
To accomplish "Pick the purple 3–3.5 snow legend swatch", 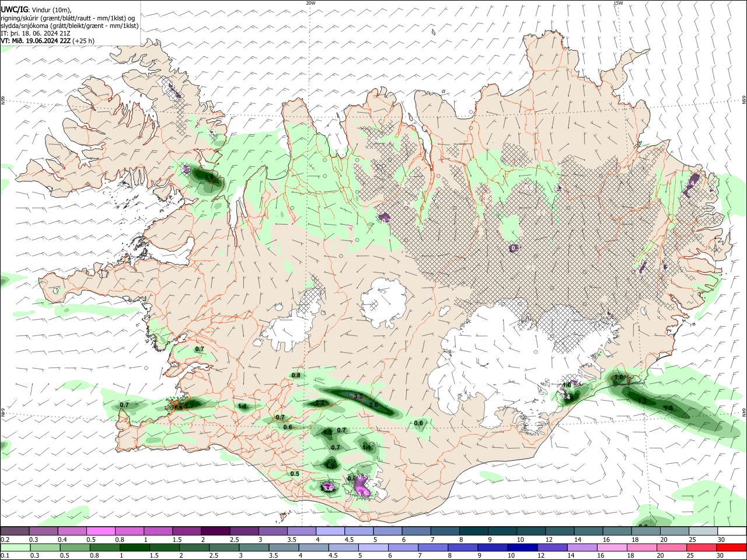I will coord(272,531).
